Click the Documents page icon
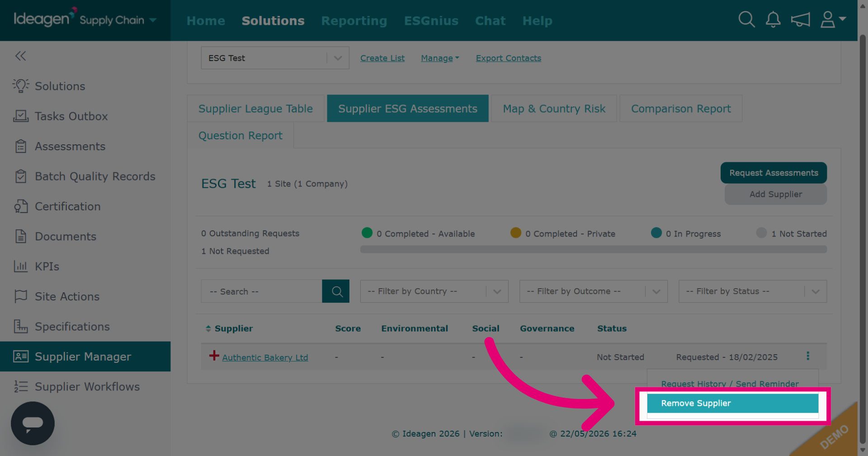 pyautogui.click(x=21, y=236)
